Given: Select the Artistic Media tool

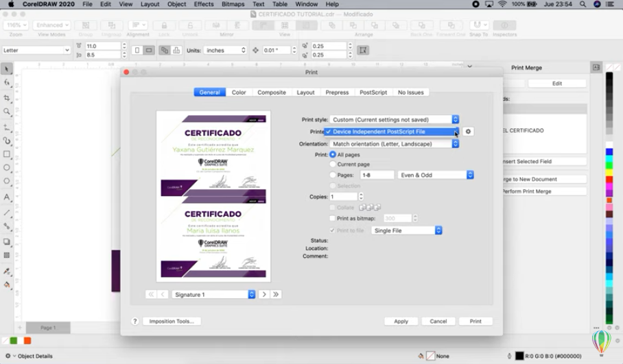Looking at the screenshot, I should click(7, 141).
